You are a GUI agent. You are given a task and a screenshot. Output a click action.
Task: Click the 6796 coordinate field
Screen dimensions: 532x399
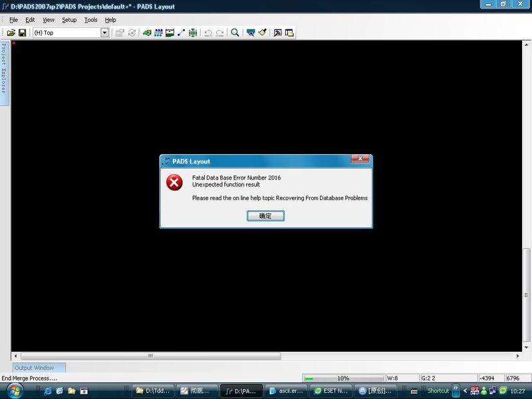518,378
